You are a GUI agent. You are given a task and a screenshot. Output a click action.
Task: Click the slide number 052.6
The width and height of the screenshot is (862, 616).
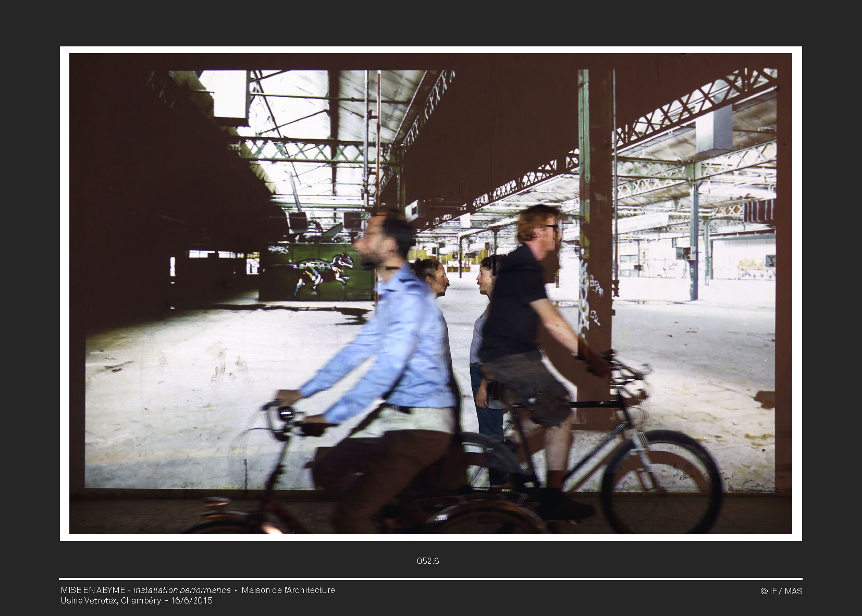pos(427,561)
